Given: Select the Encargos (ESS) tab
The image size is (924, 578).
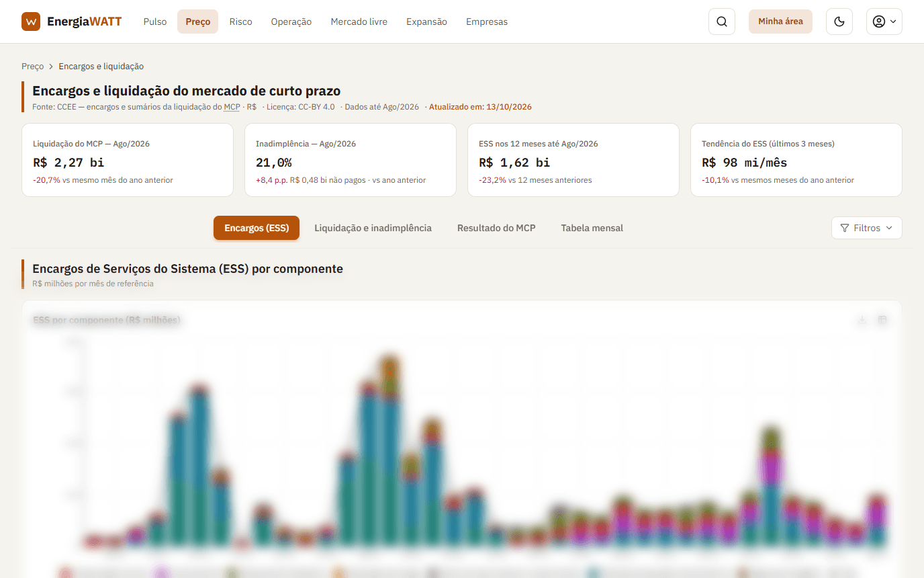Looking at the screenshot, I should [257, 228].
